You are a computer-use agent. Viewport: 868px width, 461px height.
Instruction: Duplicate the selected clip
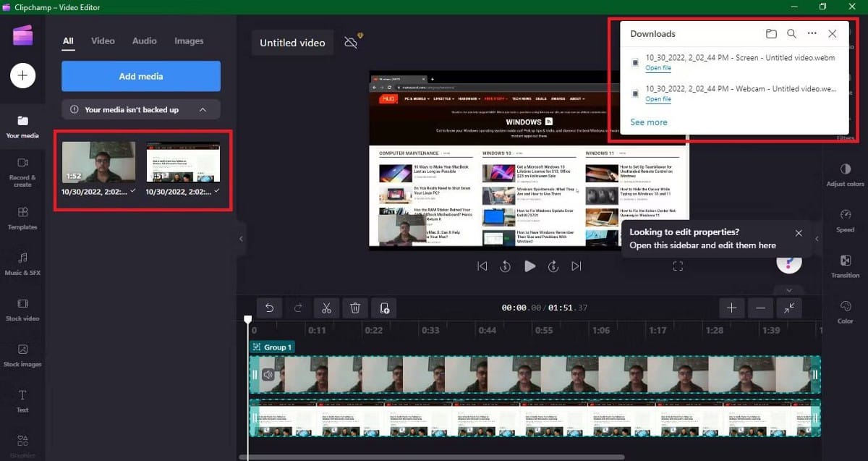(x=384, y=308)
